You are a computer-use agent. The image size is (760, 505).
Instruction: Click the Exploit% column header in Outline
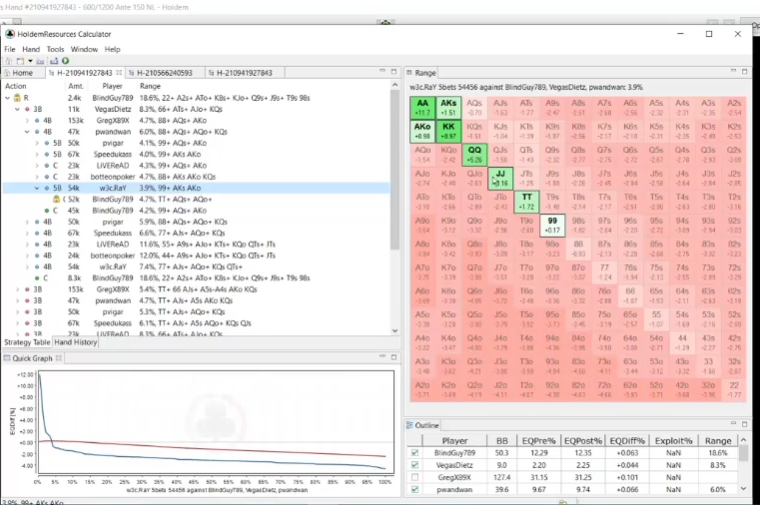(x=673, y=441)
